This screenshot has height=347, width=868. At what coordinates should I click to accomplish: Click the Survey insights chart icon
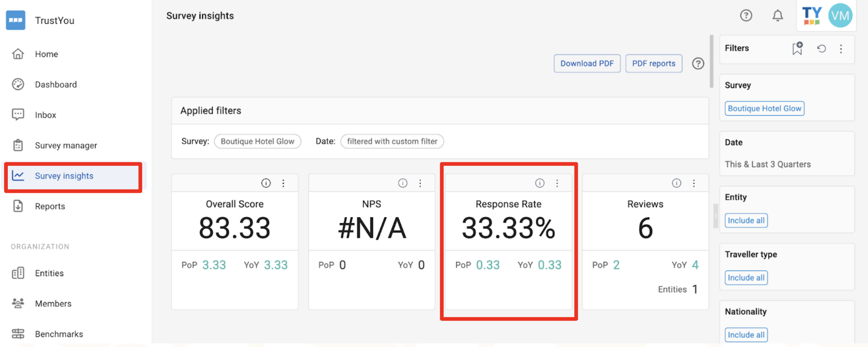pos(18,176)
